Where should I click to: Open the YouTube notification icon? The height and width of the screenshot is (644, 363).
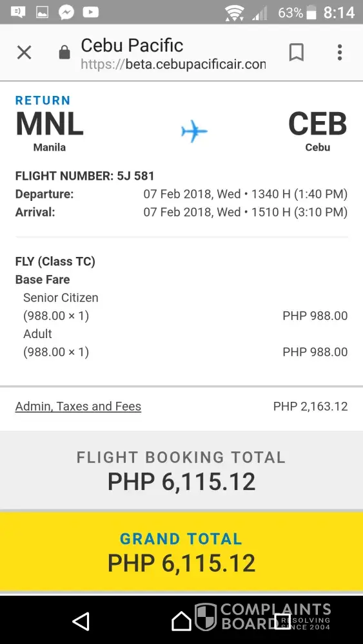90,12
